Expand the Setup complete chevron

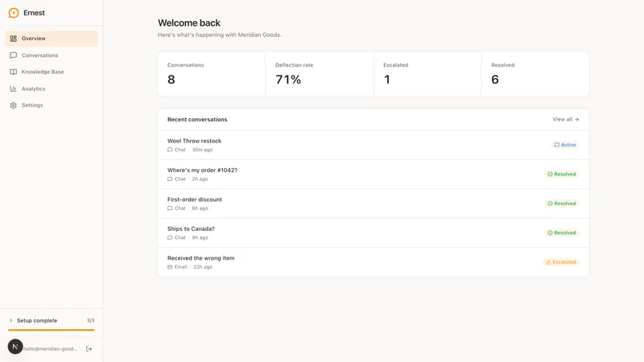click(10, 320)
